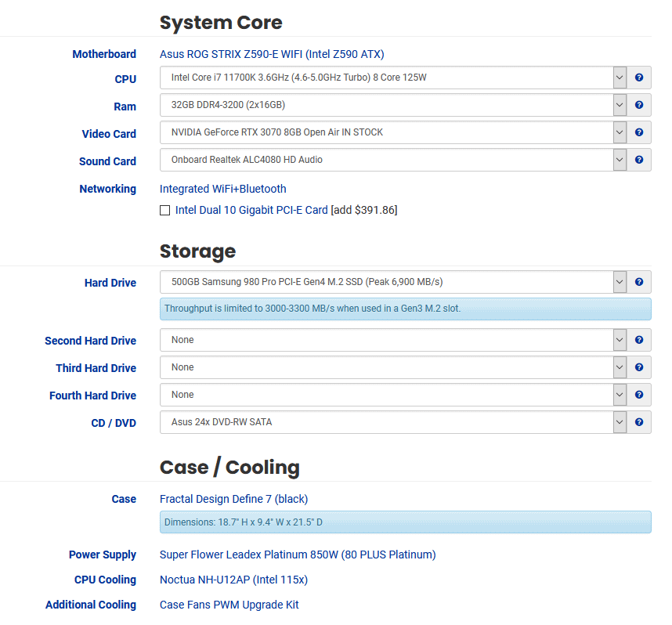672x625 pixels.
Task: Open Fractal Design Define 7 (black) link
Action: (233, 499)
